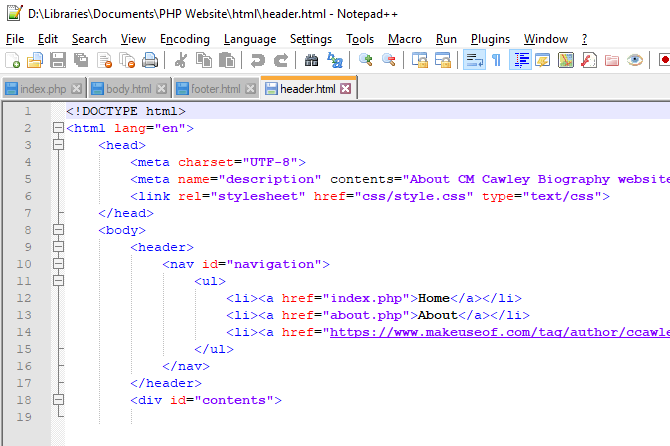Switch to the footer.html tab
The height and width of the screenshot is (446, 670).
point(216,88)
